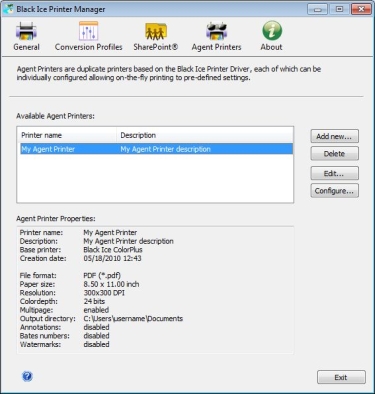Click the C:\Users\username\Documents output directory

[x=133, y=319]
